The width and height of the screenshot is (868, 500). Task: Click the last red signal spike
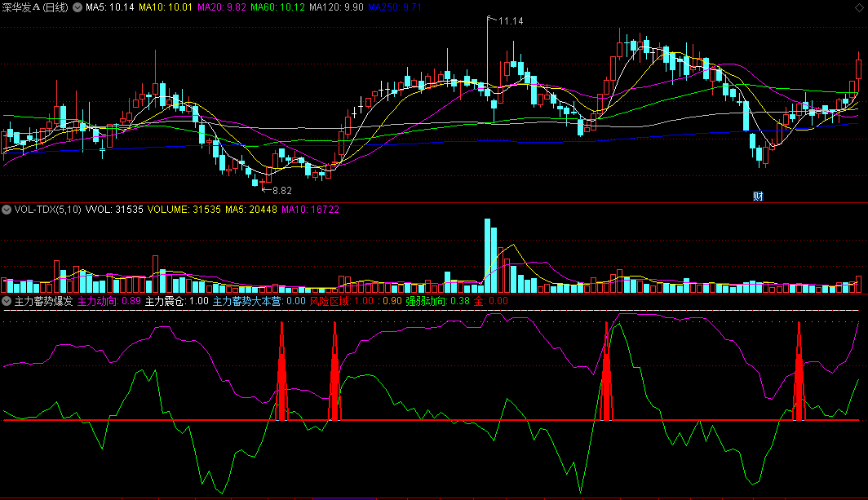click(x=799, y=371)
